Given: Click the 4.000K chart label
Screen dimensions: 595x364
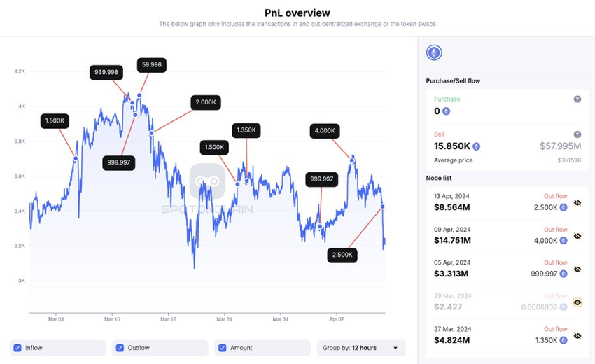Looking at the screenshot, I should pos(325,131).
